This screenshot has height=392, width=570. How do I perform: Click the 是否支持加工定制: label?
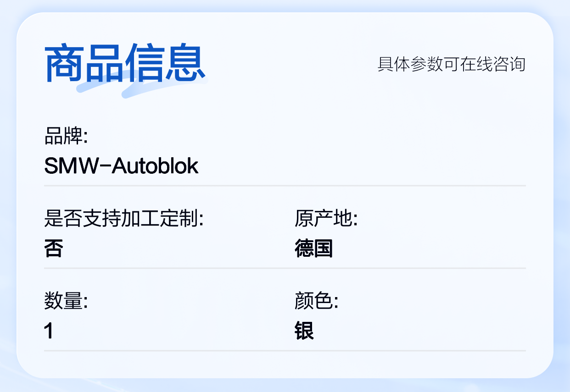(x=123, y=219)
